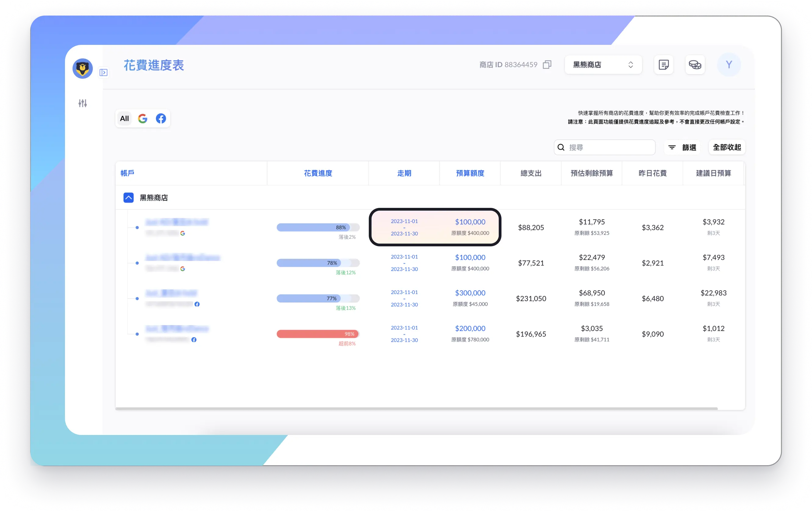Open the Y user avatar menu
This screenshot has height=511, width=812.
coord(728,64)
